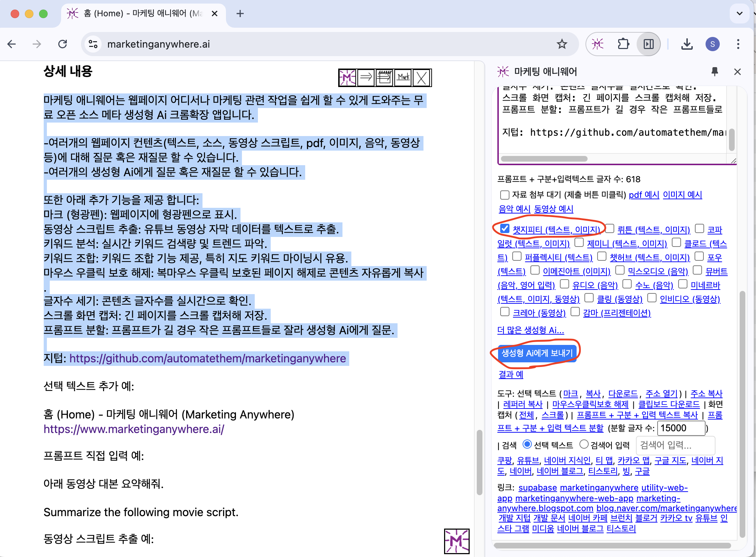Bookmark this page with star icon
Screen dimensions: 756x557
coord(562,44)
